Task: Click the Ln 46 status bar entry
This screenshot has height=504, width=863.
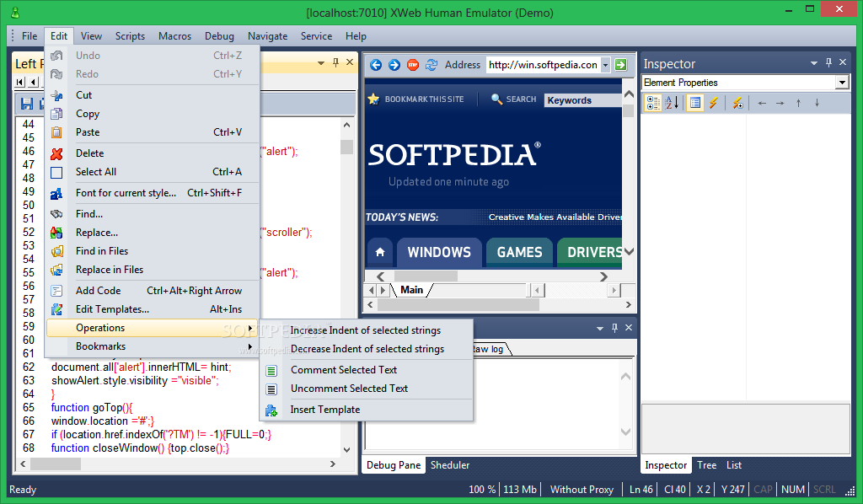Action: [x=641, y=489]
